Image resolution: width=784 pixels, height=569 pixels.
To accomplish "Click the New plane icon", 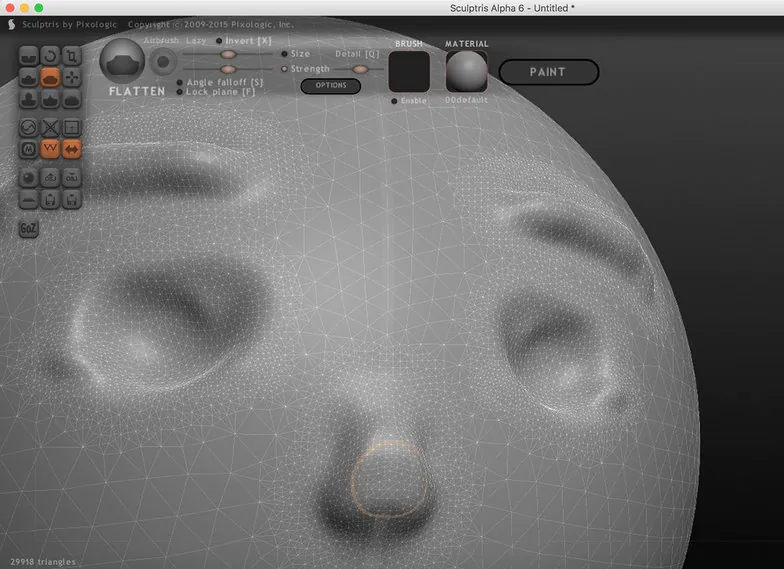I will [28, 200].
